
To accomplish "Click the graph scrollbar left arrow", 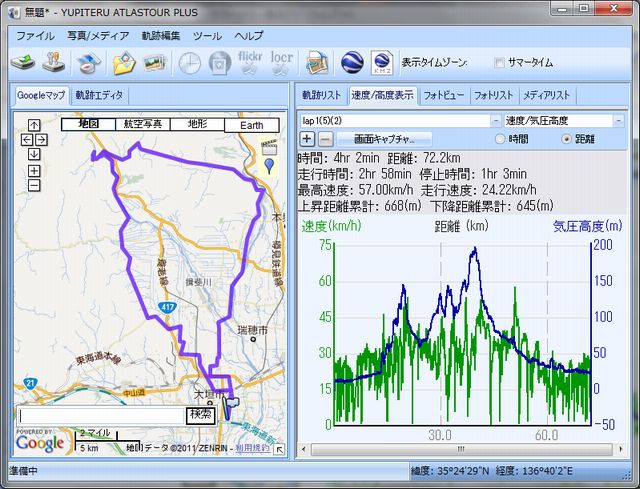I will [x=303, y=449].
